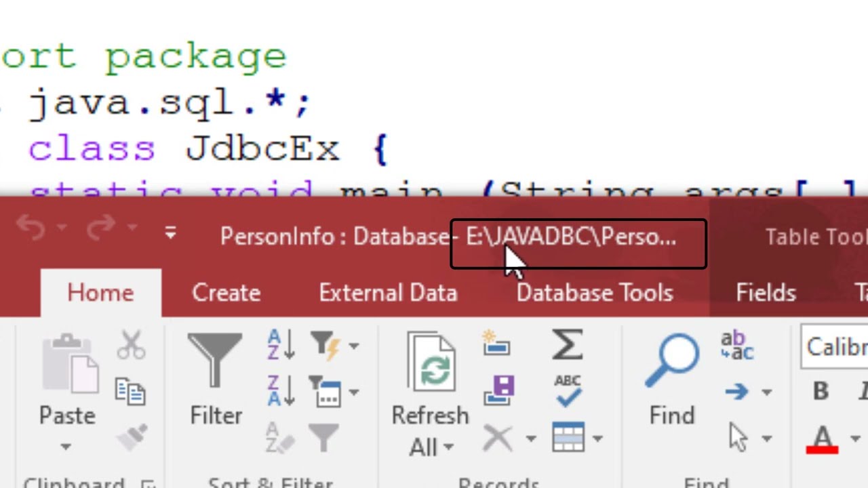Click the Cut scissors icon

[131, 344]
